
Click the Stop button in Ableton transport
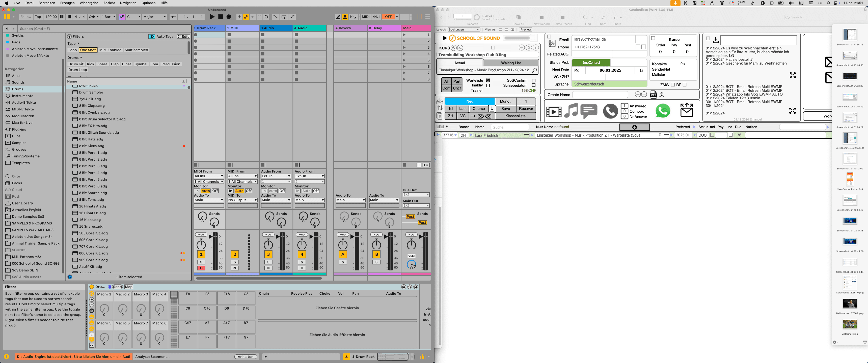pos(220,16)
